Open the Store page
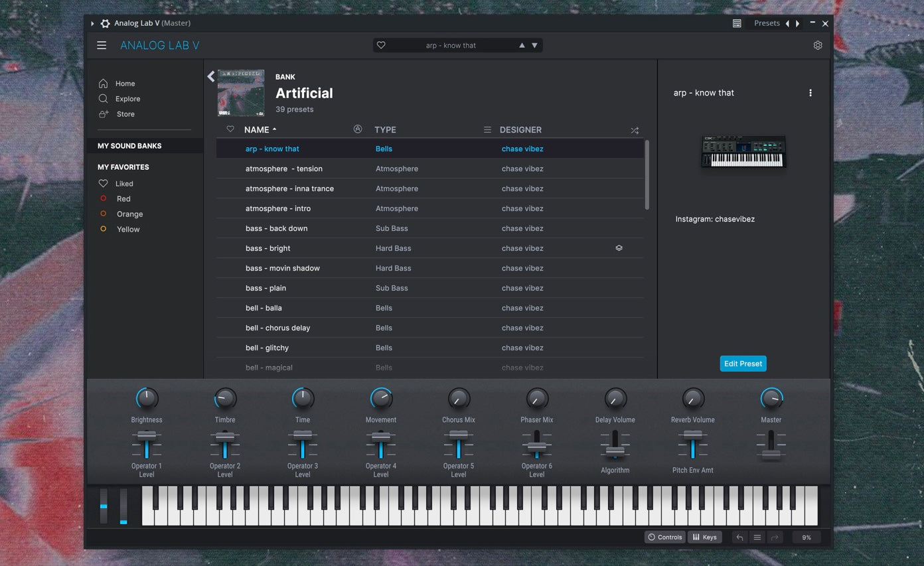The width and height of the screenshot is (924, 566). (x=117, y=114)
